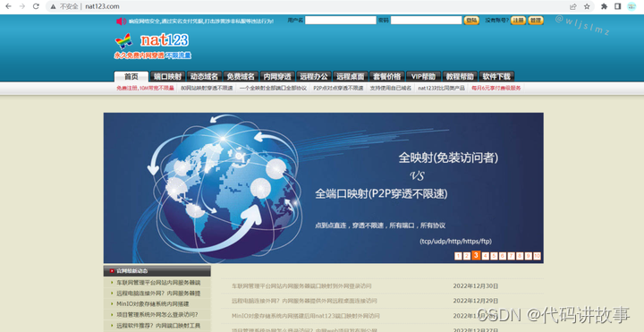The width and height of the screenshot is (644, 332).
Task: Click the red icon beside 官网最新动态
Action: [x=112, y=271]
